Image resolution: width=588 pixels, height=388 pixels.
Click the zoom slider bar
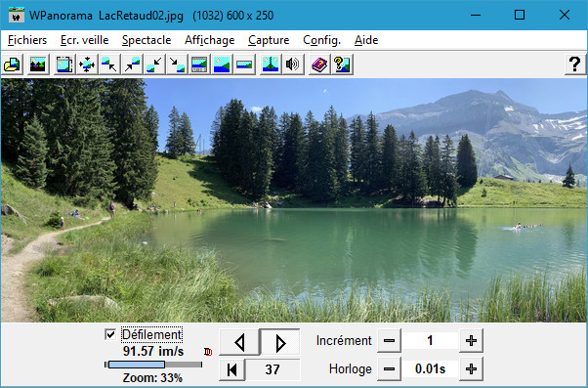[x=153, y=365]
